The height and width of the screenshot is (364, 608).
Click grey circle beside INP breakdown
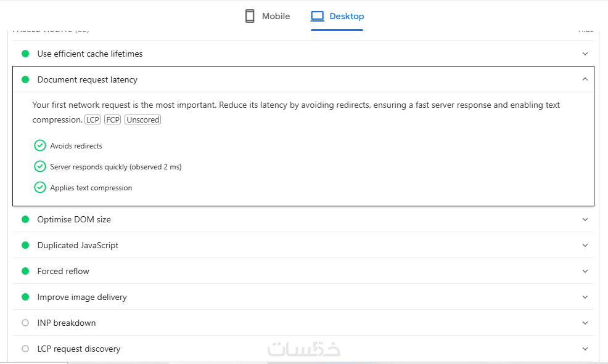[25, 323]
